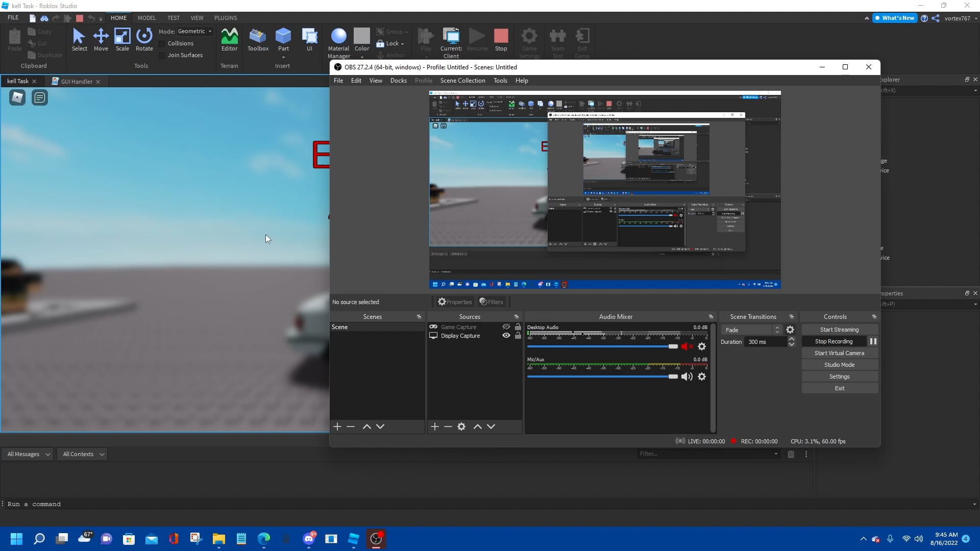The image size is (980, 551).
Task: Click the Desktop Audio volume slider handle
Action: (673, 346)
